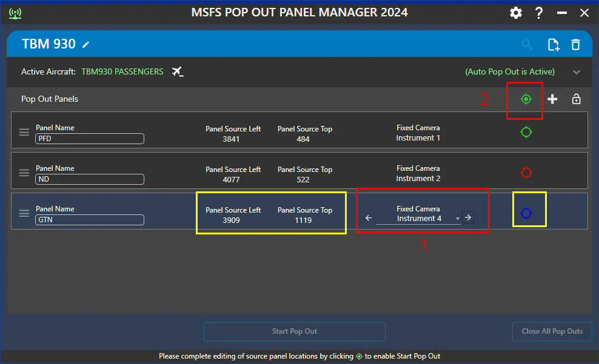The image size is (599, 364).
Task: Toggle edit source panel locations button
Action: point(526,99)
